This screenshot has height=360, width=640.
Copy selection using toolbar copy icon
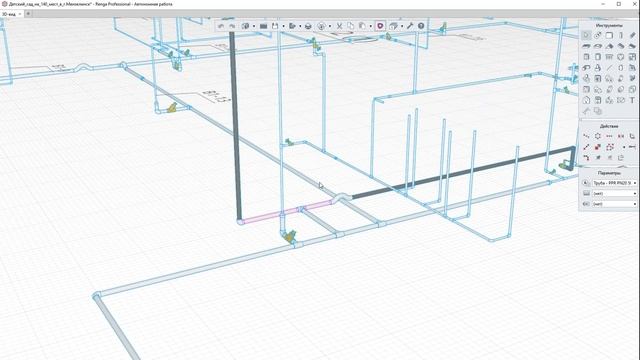point(351,26)
